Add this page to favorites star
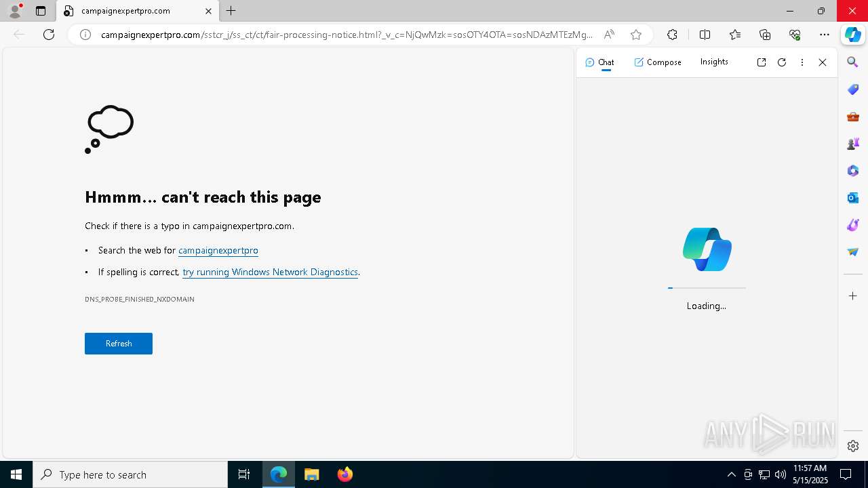This screenshot has height=488, width=868. point(636,35)
